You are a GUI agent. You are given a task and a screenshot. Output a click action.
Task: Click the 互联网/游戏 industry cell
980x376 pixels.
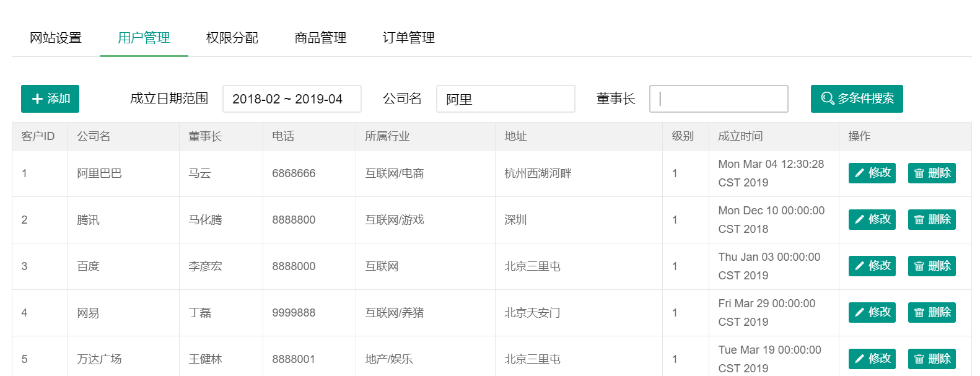[426, 220]
